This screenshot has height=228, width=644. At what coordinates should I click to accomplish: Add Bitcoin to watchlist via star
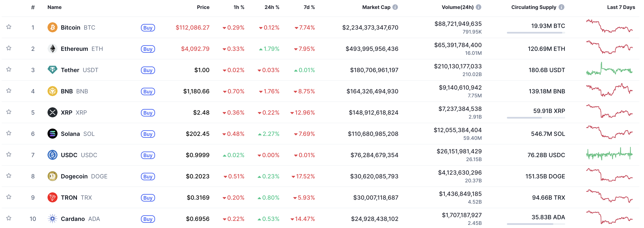pos(9,27)
